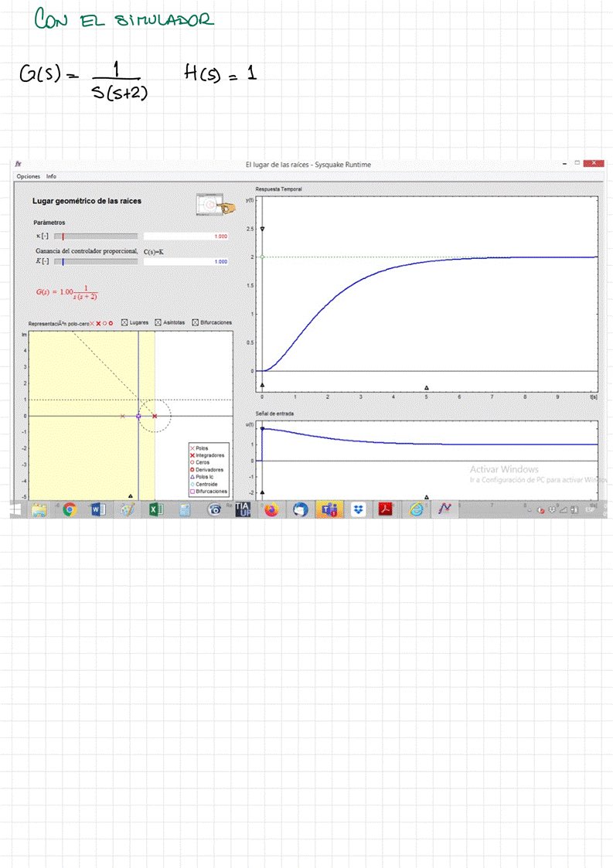
Task: Open Microsoft Word from the taskbar
Action: 98,509
